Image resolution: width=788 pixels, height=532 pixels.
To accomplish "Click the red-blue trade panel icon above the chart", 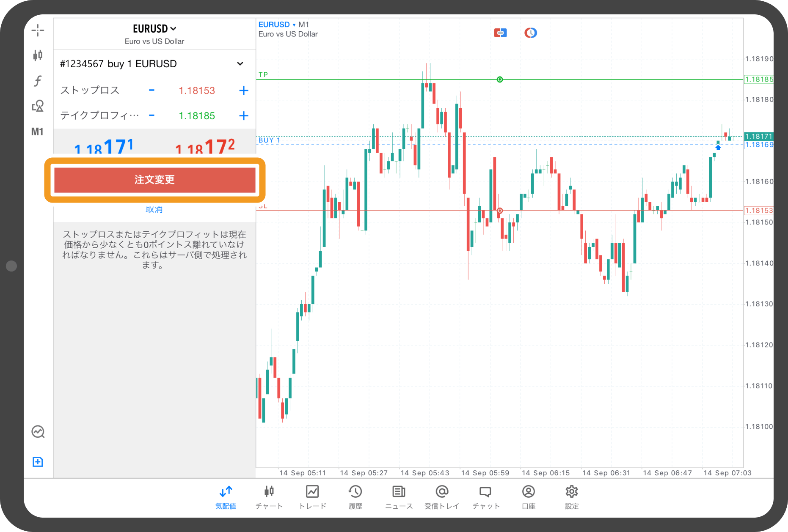I will click(x=500, y=33).
